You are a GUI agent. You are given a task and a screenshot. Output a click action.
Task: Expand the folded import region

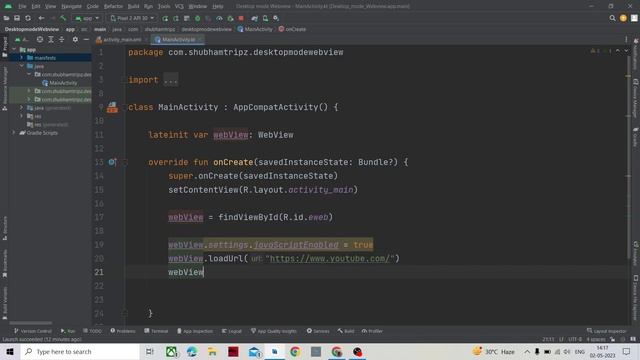[171, 80]
